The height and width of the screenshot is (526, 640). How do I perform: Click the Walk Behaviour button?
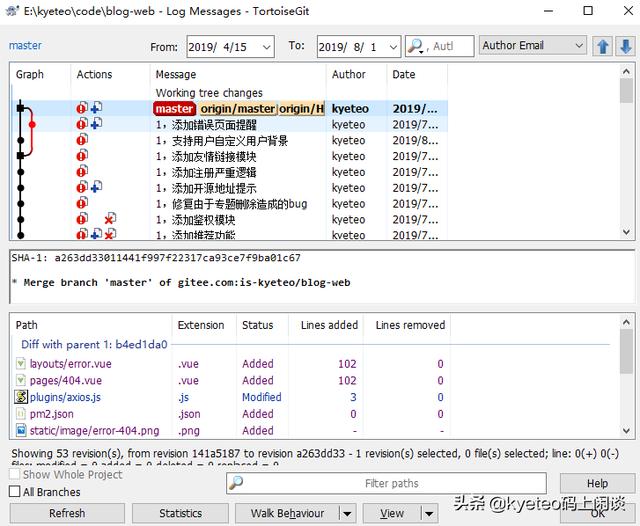coord(287,513)
